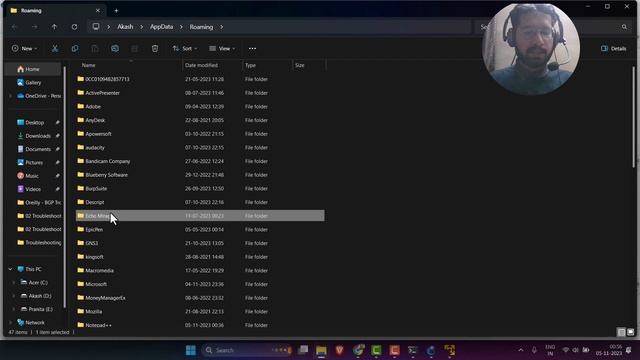Select the Adobe folder row

click(200, 107)
